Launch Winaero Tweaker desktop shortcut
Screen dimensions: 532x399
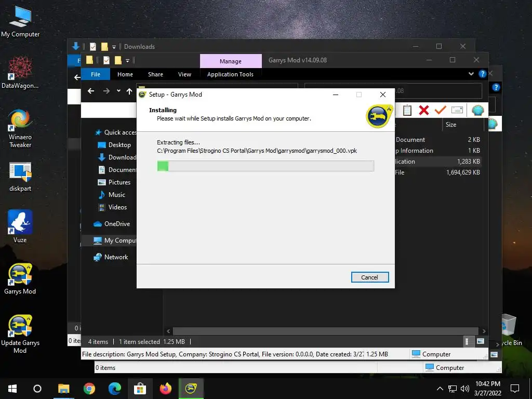[20, 128]
